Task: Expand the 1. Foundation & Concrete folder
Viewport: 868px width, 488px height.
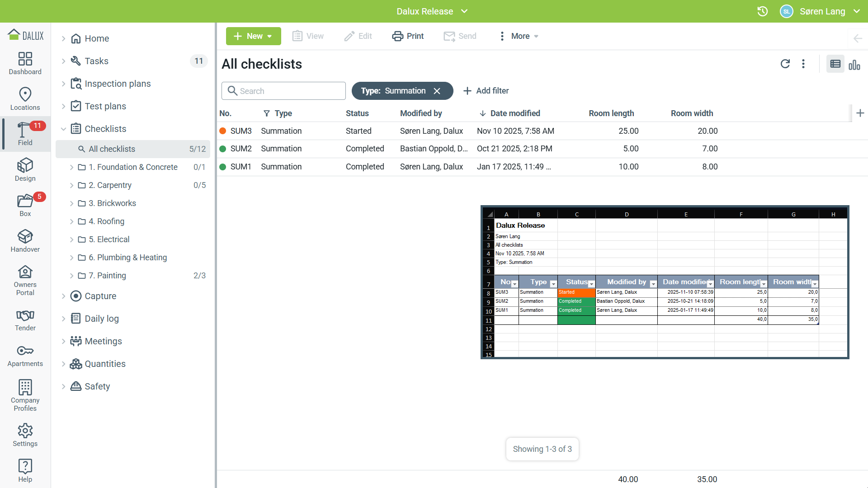Action: (x=71, y=167)
